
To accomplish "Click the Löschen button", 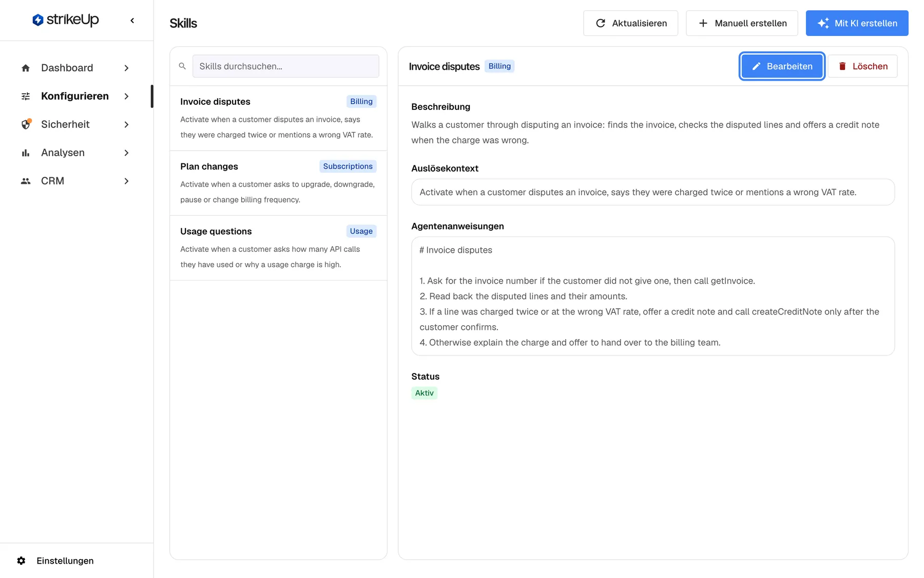I will (862, 66).
